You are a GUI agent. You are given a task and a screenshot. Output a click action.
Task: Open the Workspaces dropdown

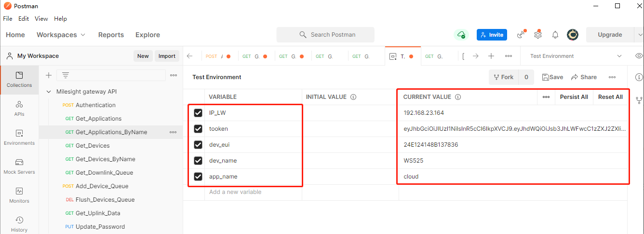pos(61,35)
